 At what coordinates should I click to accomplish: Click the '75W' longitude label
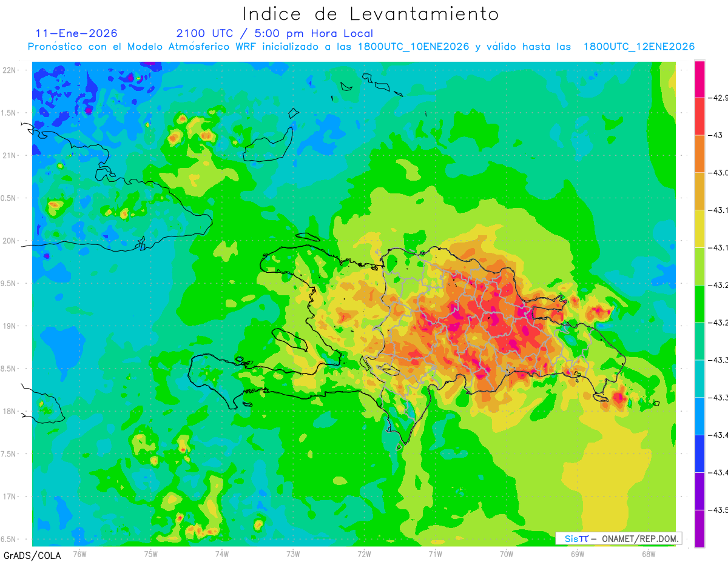[151, 554]
